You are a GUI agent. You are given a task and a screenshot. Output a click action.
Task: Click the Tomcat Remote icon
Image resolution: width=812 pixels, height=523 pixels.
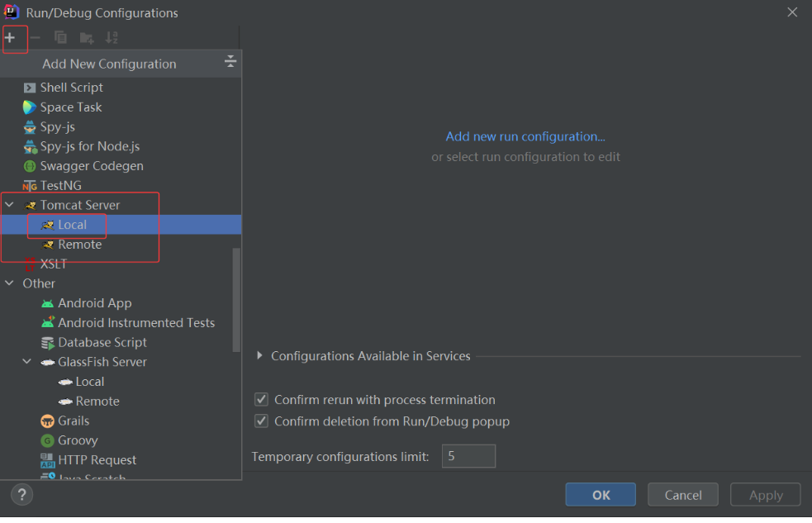pyautogui.click(x=48, y=245)
